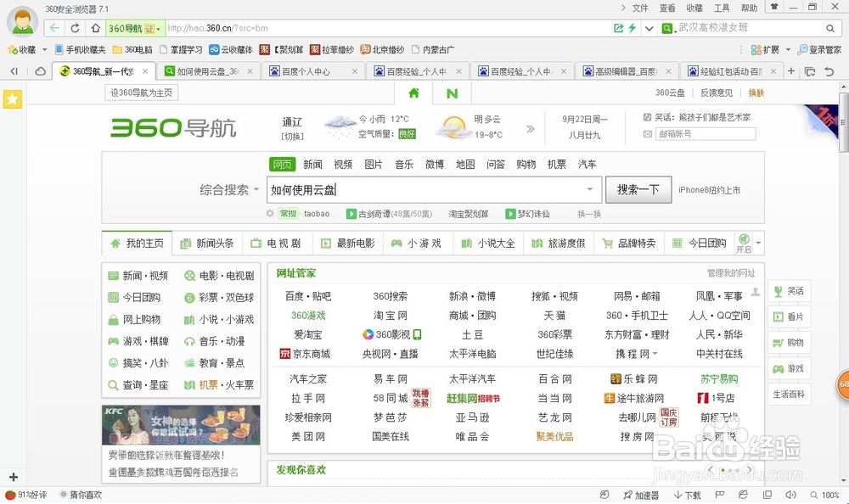The height and width of the screenshot is (504, 849).
Task: Open the 文件 menu
Action: point(640,8)
